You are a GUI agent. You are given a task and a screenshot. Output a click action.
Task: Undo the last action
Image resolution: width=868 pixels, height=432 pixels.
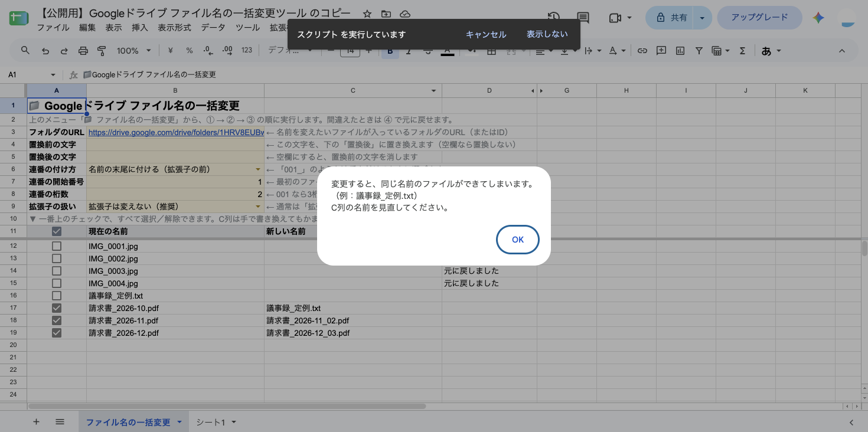pos(45,51)
